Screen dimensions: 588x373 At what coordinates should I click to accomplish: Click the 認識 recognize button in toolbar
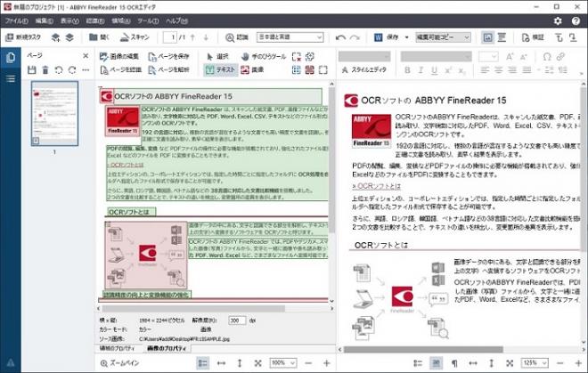[237, 37]
